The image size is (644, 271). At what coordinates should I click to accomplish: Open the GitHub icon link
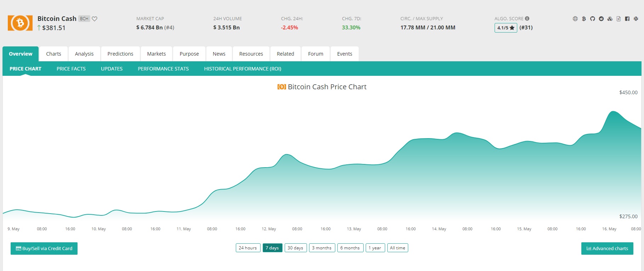coord(592,19)
